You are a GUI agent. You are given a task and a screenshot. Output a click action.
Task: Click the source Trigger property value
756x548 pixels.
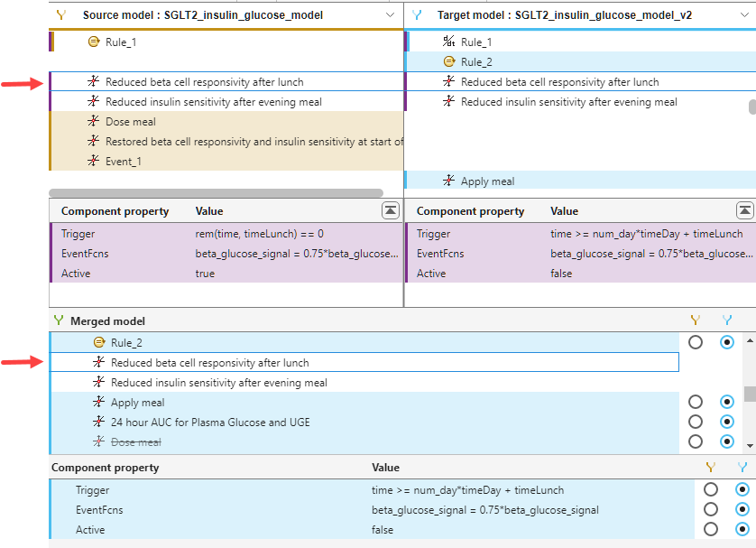click(x=259, y=234)
